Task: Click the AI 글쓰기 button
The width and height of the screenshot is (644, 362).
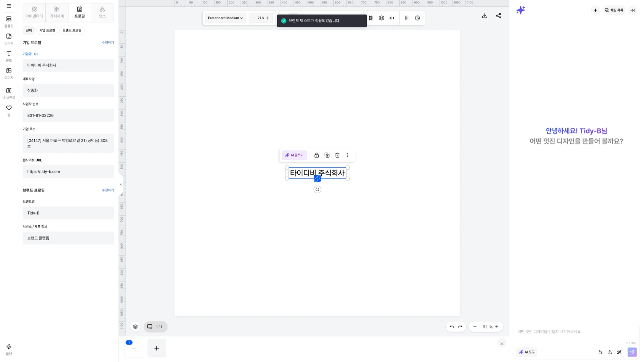Action: pos(294,155)
